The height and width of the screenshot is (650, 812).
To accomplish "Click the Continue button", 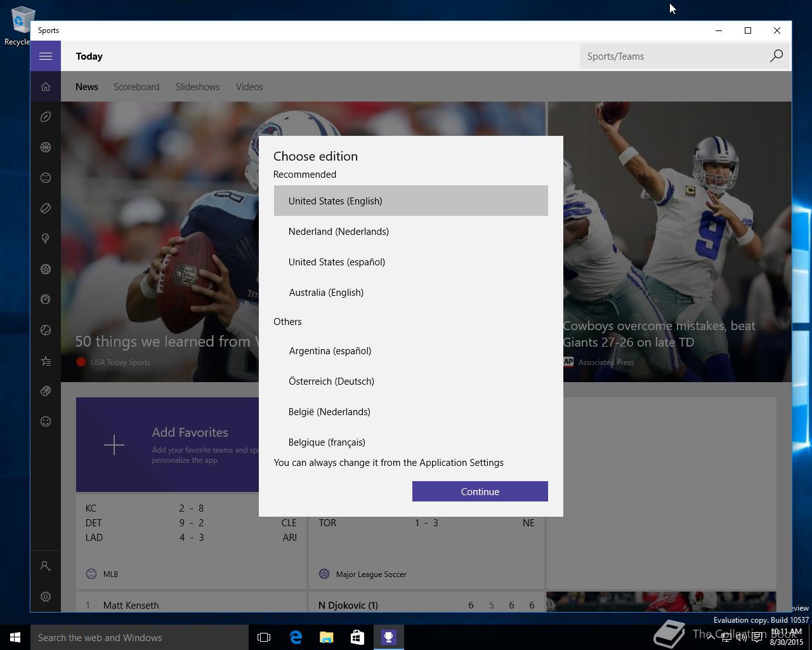I will pos(480,491).
